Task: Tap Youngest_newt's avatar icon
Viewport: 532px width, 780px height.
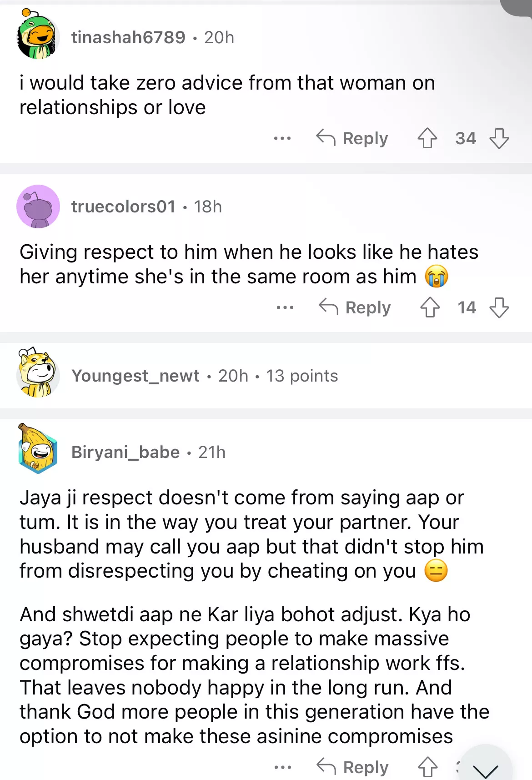Action: pyautogui.click(x=38, y=374)
